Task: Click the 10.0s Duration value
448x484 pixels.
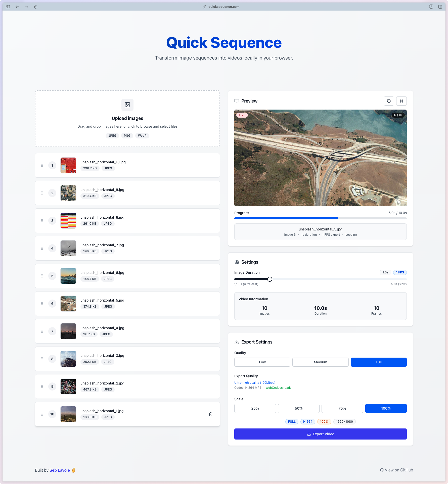Action: (x=320, y=308)
